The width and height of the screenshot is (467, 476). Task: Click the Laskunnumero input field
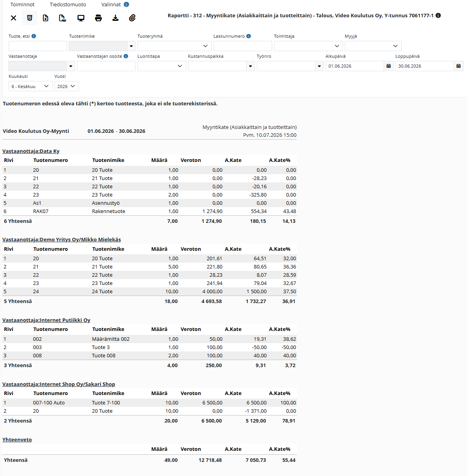[243, 46]
